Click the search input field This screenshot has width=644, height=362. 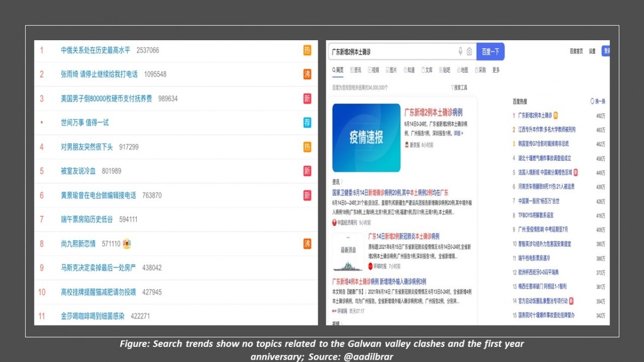tap(392, 52)
